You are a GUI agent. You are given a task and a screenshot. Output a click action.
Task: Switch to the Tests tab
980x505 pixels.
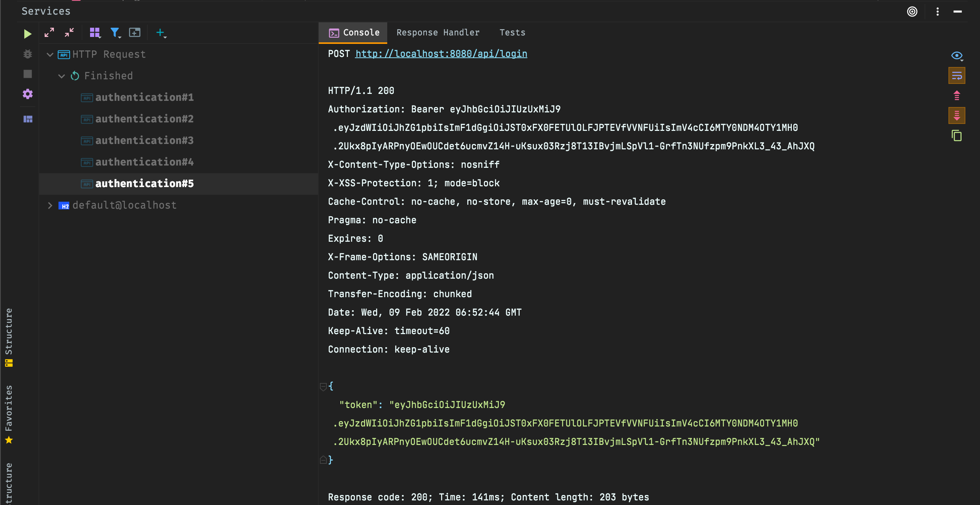tap(512, 33)
